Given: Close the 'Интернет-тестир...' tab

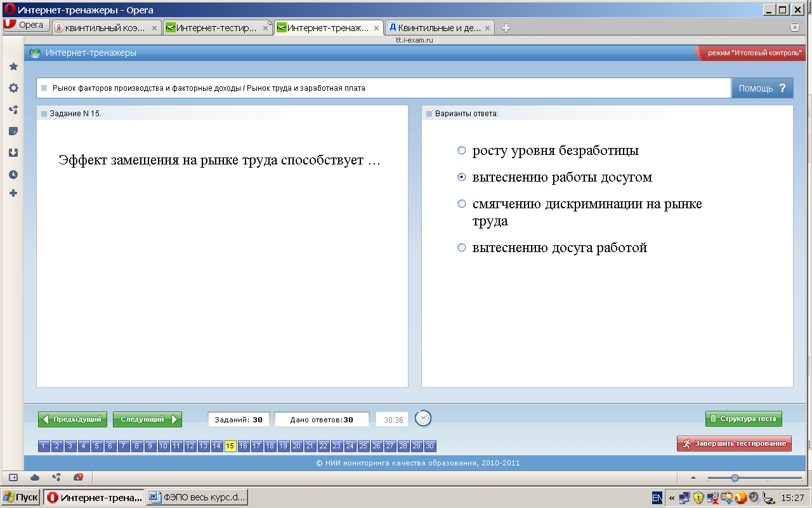Looking at the screenshot, I should click(x=265, y=28).
